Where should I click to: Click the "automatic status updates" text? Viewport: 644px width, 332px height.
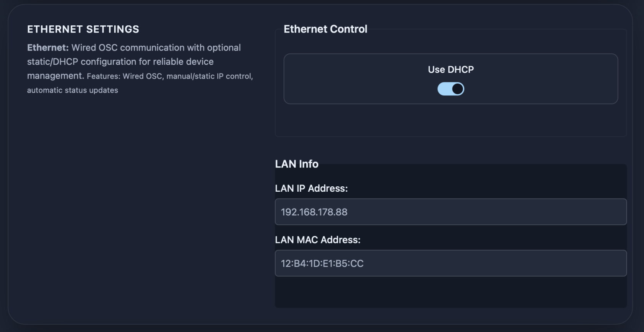[x=72, y=90]
